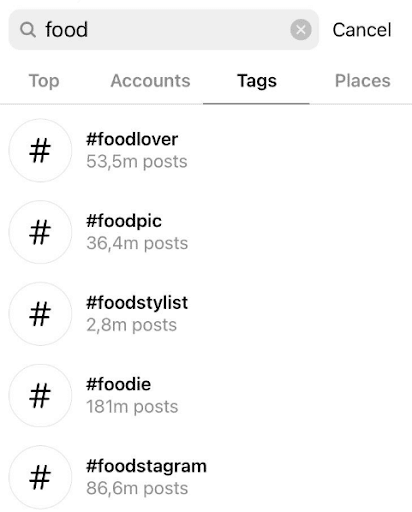Click the magnifying glass search icon
Viewport: 412px width, 512px height.
pos(28,30)
